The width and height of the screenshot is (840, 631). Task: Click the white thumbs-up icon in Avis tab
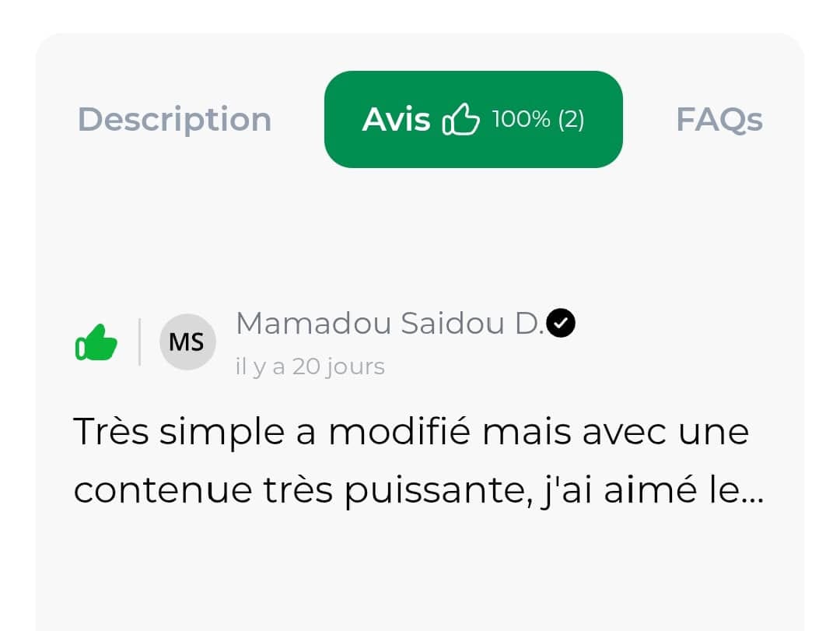pyautogui.click(x=460, y=121)
